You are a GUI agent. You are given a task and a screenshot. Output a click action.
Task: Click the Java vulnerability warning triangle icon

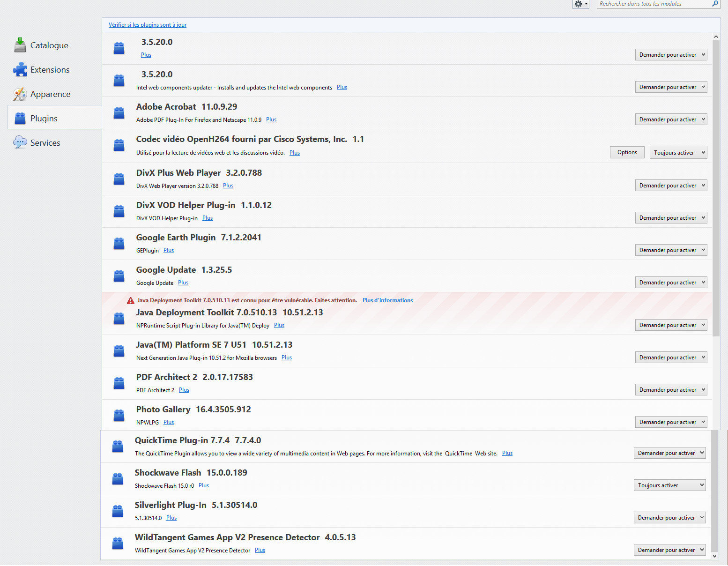point(131,301)
